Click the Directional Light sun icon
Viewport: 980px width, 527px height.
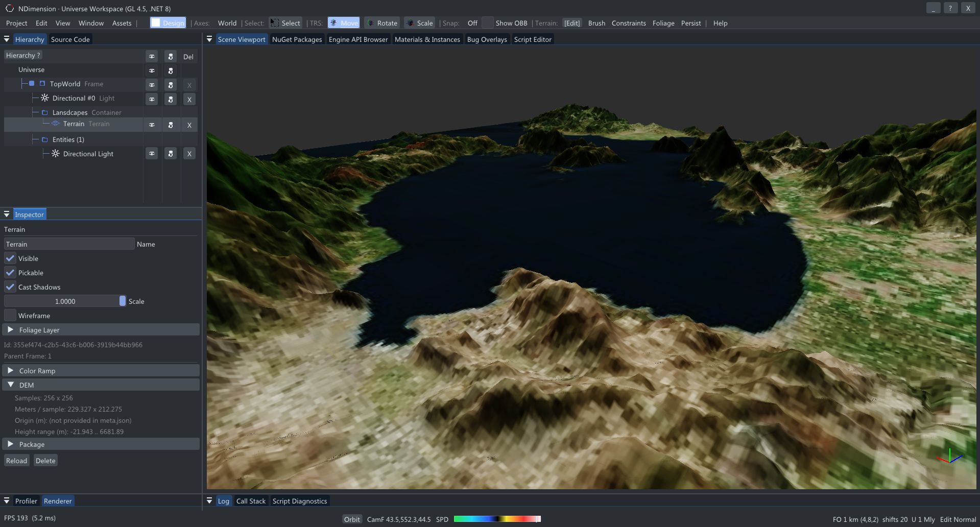55,153
